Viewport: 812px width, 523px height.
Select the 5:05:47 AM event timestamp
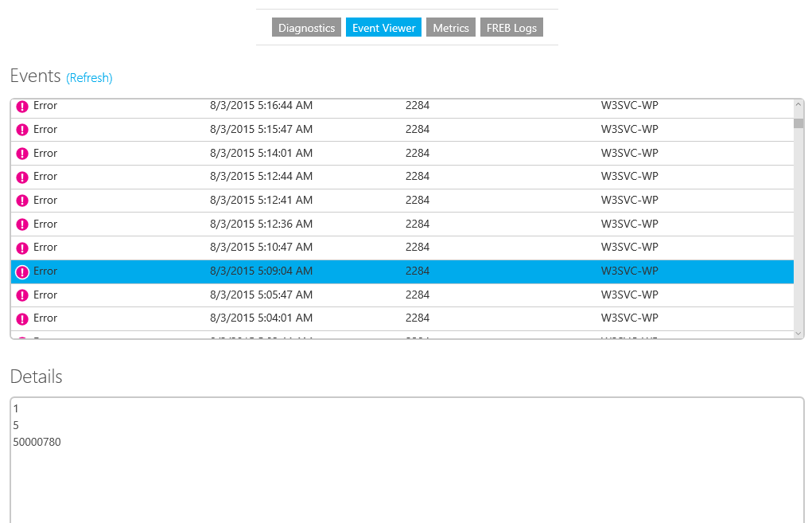click(x=261, y=295)
